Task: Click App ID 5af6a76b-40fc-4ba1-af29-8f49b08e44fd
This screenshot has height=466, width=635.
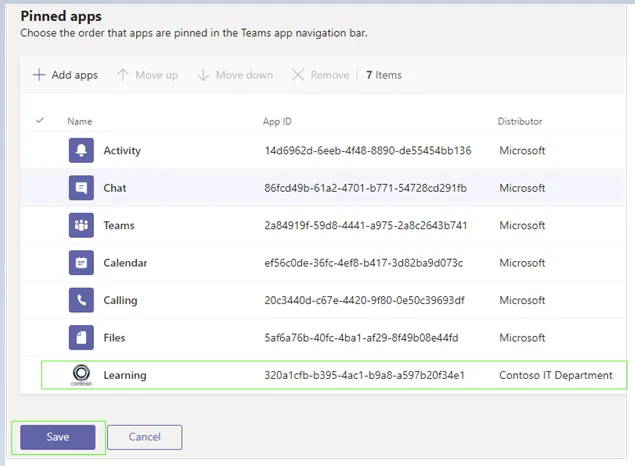Action: click(362, 338)
